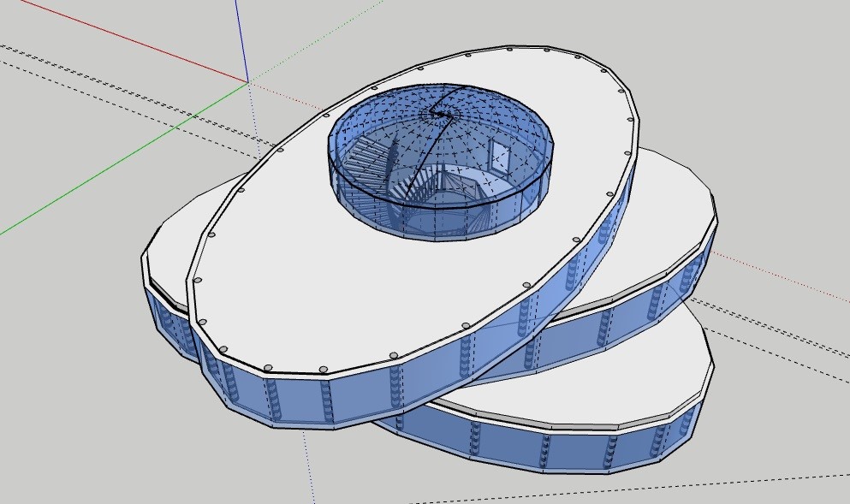Click the dotted red axis line at right
Screen dimensions: 850x504
(770, 276)
